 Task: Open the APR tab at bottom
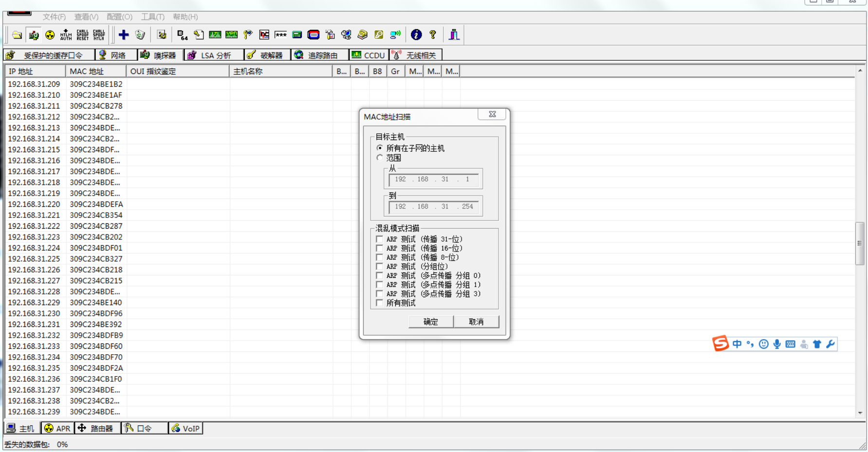tap(57, 428)
